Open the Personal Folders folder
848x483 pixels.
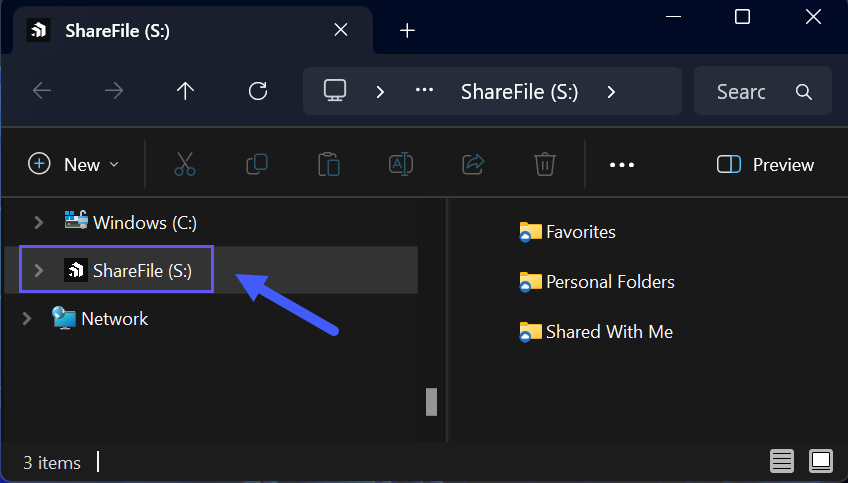click(597, 282)
